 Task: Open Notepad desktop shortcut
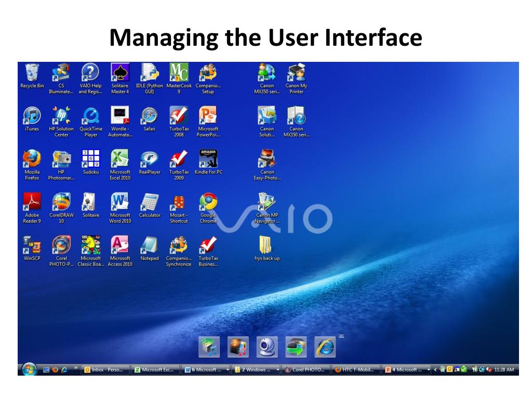pos(149,248)
